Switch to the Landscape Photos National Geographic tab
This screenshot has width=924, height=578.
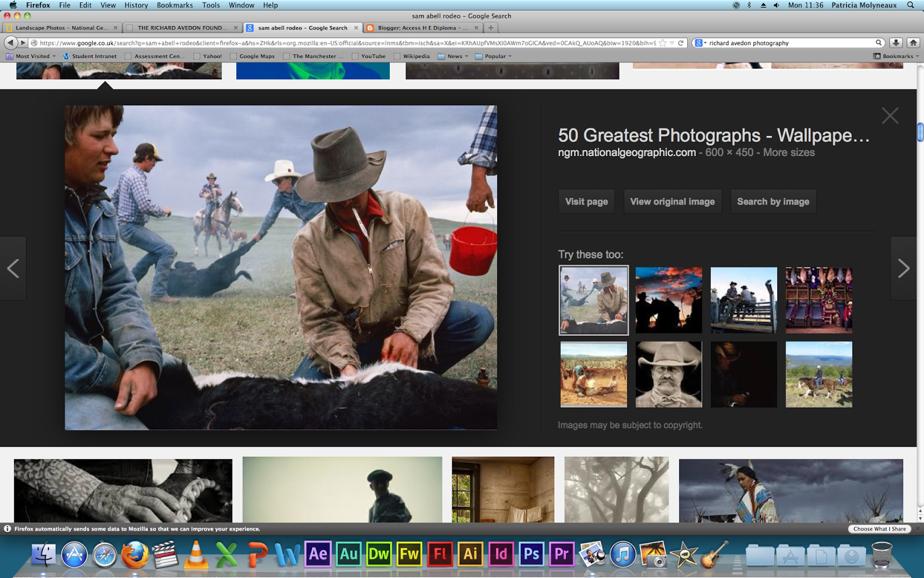pos(62,28)
